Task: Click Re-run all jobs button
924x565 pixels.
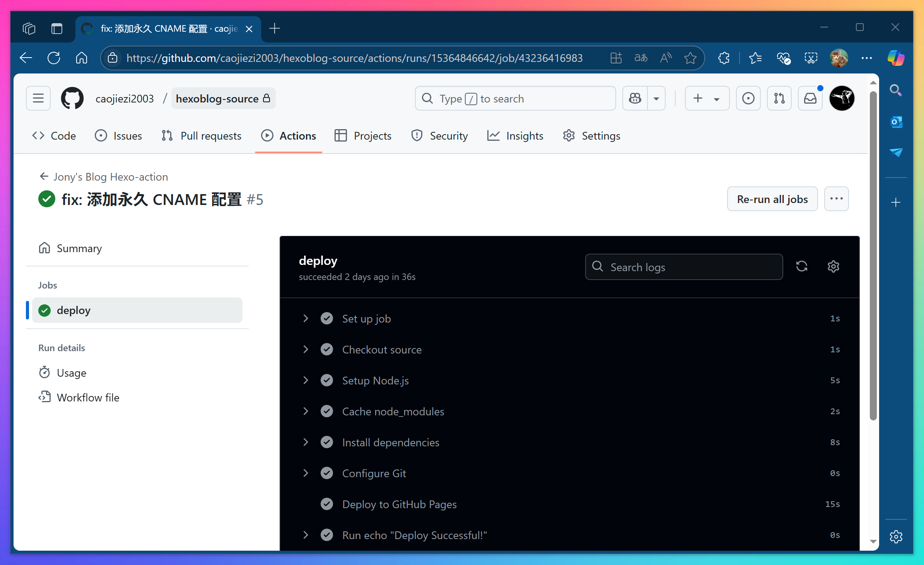Action: pos(772,199)
